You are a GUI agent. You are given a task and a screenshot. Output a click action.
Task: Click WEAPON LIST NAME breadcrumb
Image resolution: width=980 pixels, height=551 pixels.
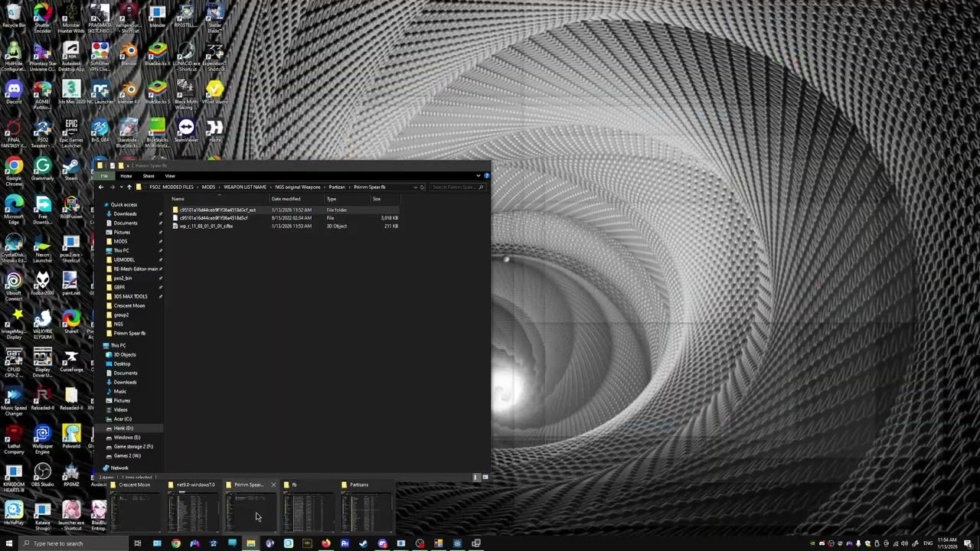[x=245, y=187]
